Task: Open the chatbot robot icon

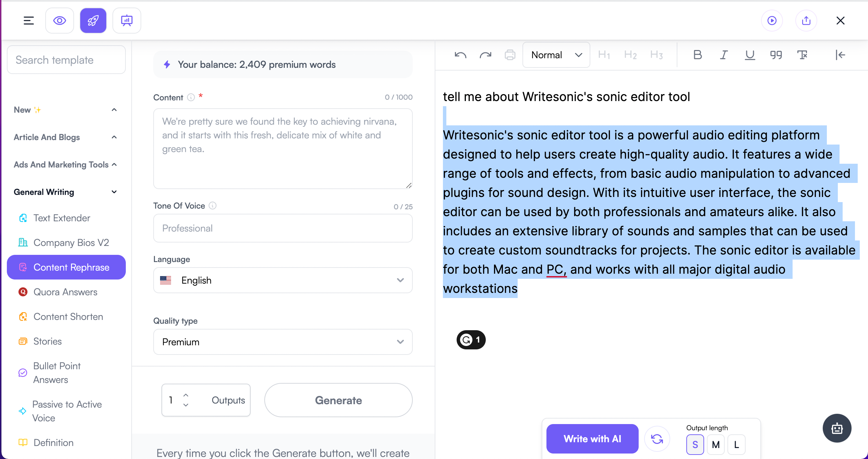Action: coord(837,428)
